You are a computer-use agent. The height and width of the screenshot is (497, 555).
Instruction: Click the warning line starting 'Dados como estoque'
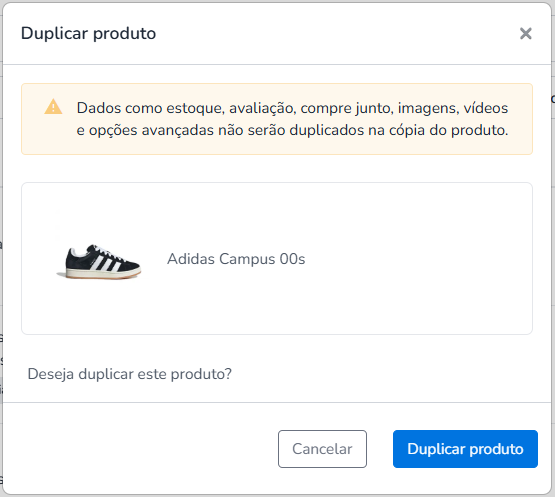click(x=292, y=108)
